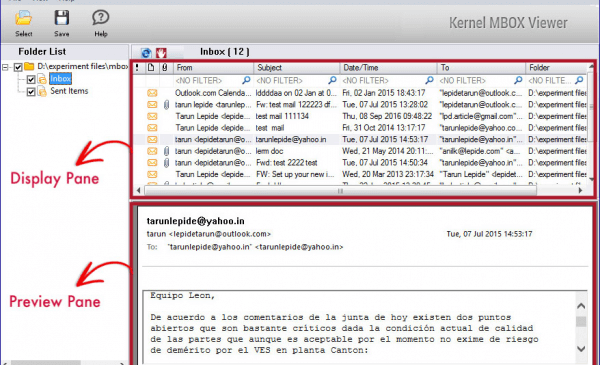
Task: Click the document type column header icon
Action: point(151,68)
